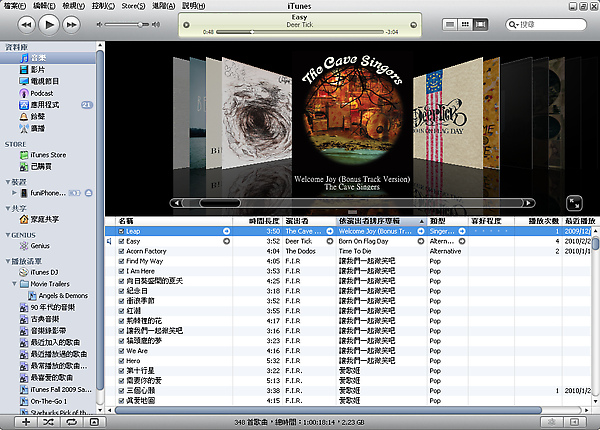The image size is (600, 430).
Task: Uncheck the Hero song checkbox
Action: [x=121, y=361]
